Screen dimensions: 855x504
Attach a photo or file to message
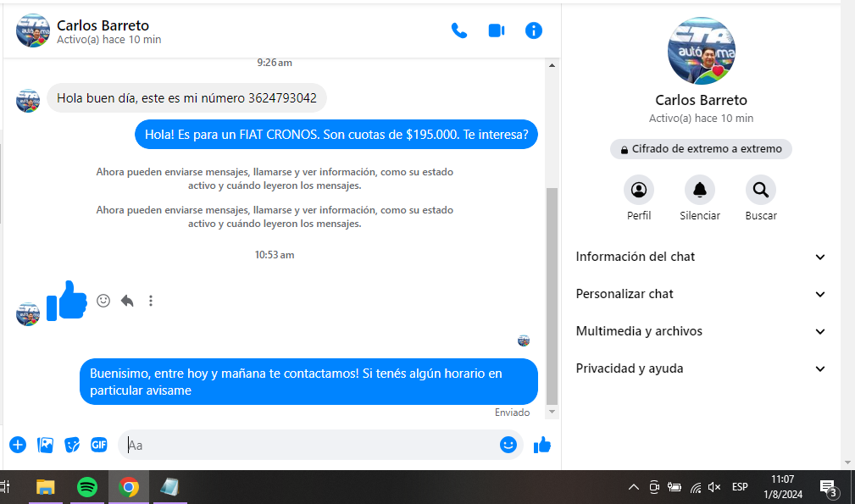coord(46,445)
